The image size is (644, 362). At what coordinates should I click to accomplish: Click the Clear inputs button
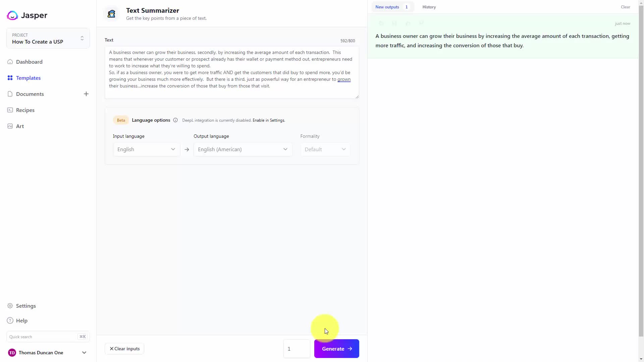(124, 349)
